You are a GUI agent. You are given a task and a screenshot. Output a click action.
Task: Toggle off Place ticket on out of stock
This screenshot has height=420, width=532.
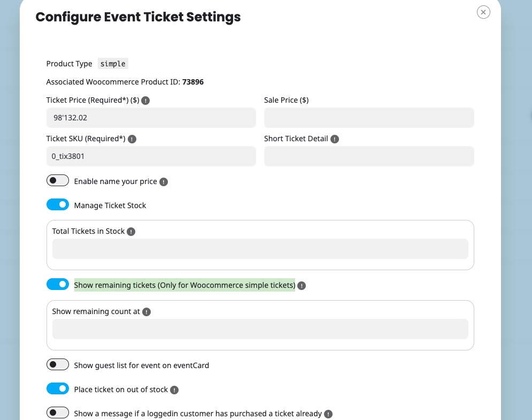(x=58, y=389)
